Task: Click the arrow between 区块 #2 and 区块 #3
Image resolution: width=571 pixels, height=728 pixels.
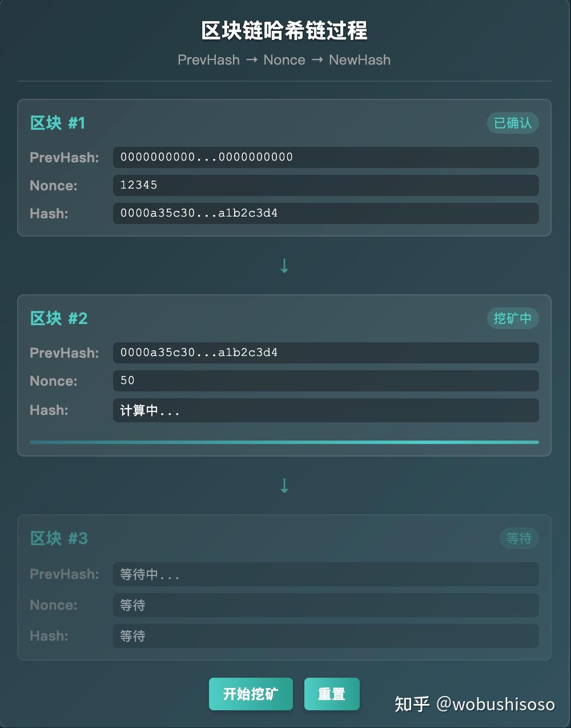Action: pyautogui.click(x=284, y=485)
